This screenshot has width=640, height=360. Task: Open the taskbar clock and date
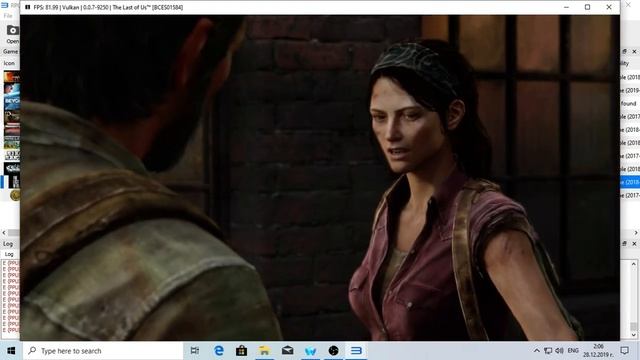coord(598,351)
